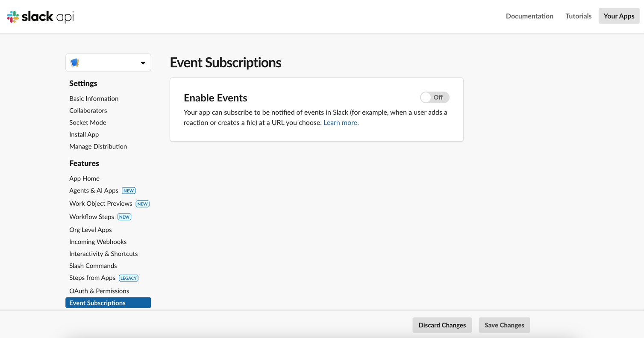Open Tutorials in top navigation
Screen dimensions: 644x338
(578, 16)
